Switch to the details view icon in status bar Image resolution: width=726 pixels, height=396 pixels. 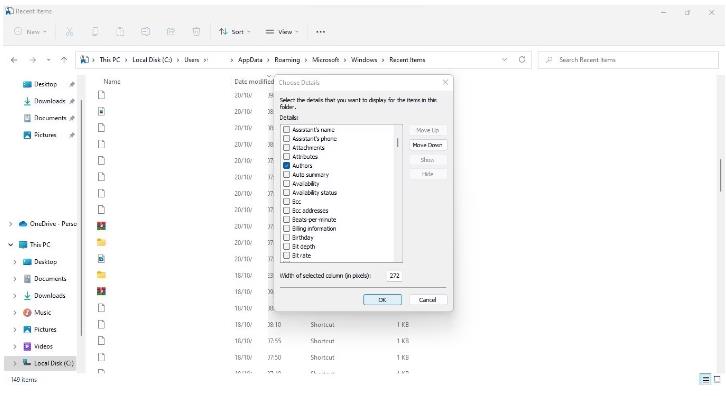[705, 379]
